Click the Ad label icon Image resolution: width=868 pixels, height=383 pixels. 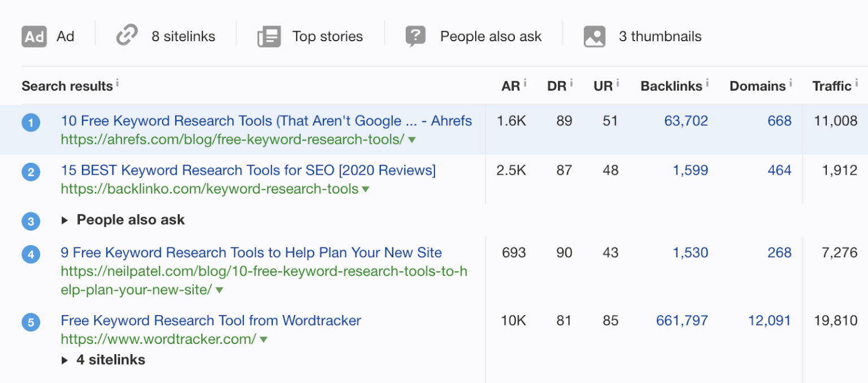33,36
